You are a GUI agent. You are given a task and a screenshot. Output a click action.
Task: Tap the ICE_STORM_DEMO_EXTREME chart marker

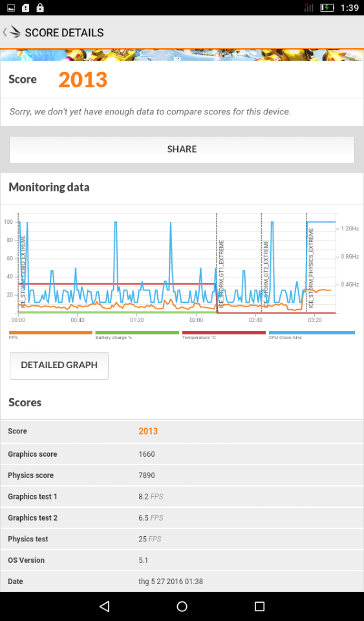pyautogui.click(x=23, y=272)
